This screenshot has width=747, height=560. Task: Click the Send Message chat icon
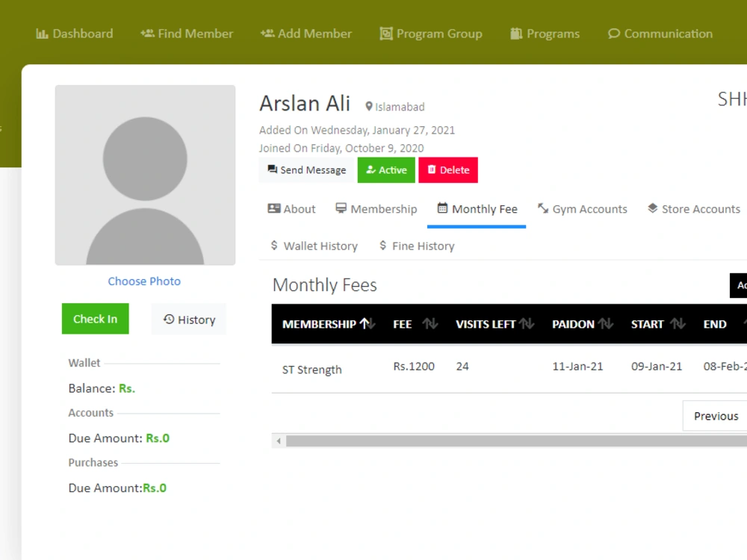(273, 169)
